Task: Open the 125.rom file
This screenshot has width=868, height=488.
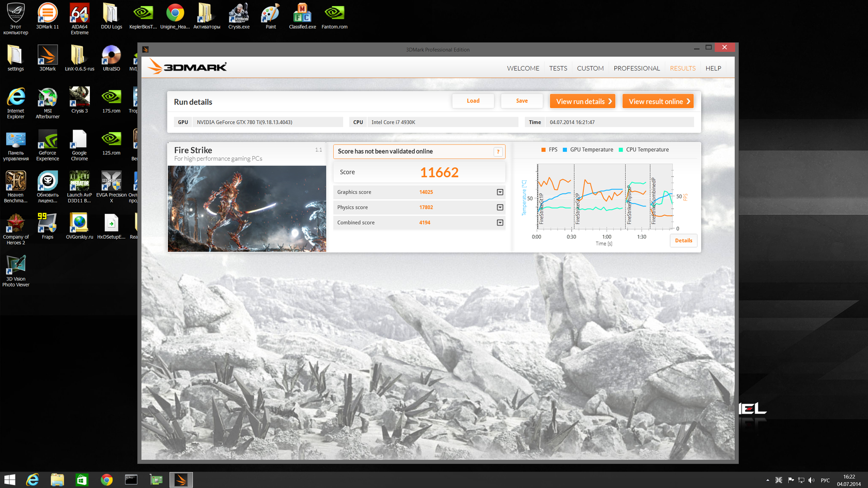Action: point(111,142)
